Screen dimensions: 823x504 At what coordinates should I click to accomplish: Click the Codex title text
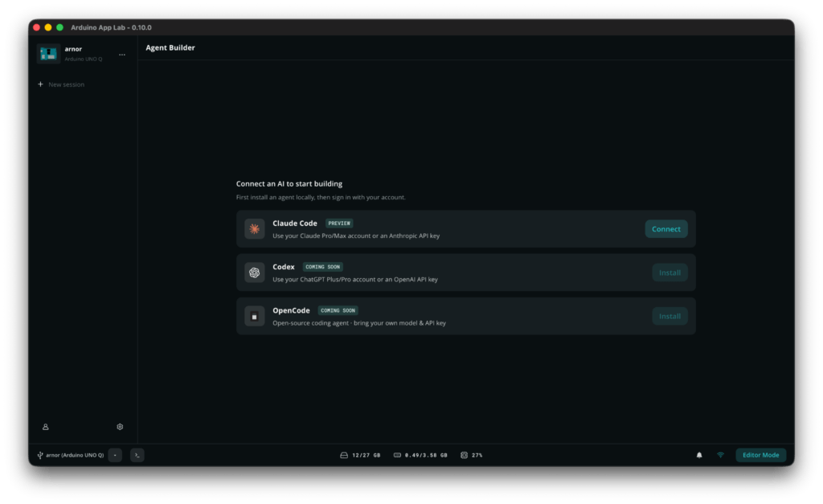[x=284, y=267]
